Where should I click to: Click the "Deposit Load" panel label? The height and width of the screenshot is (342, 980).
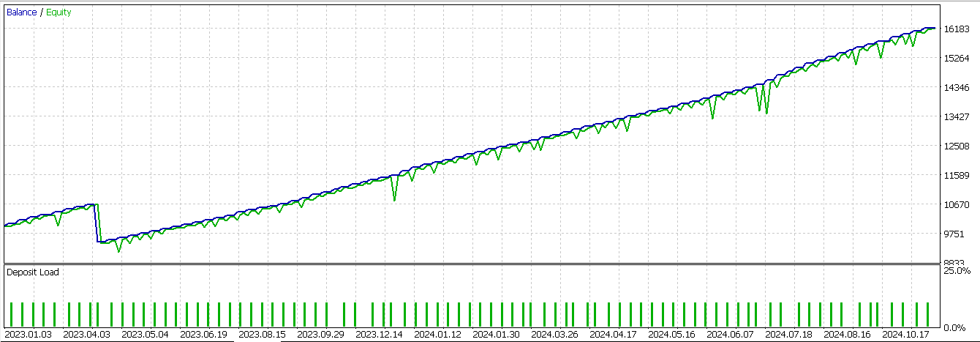(x=33, y=272)
